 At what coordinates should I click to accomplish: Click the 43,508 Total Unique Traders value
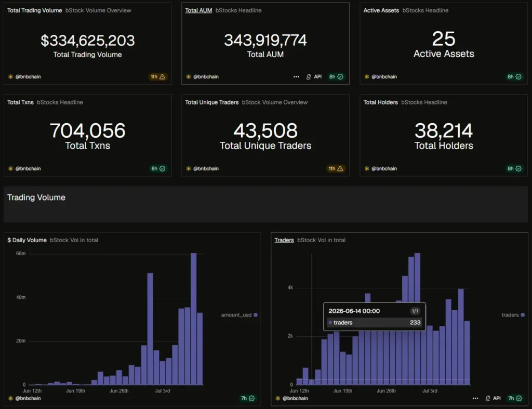(265, 130)
